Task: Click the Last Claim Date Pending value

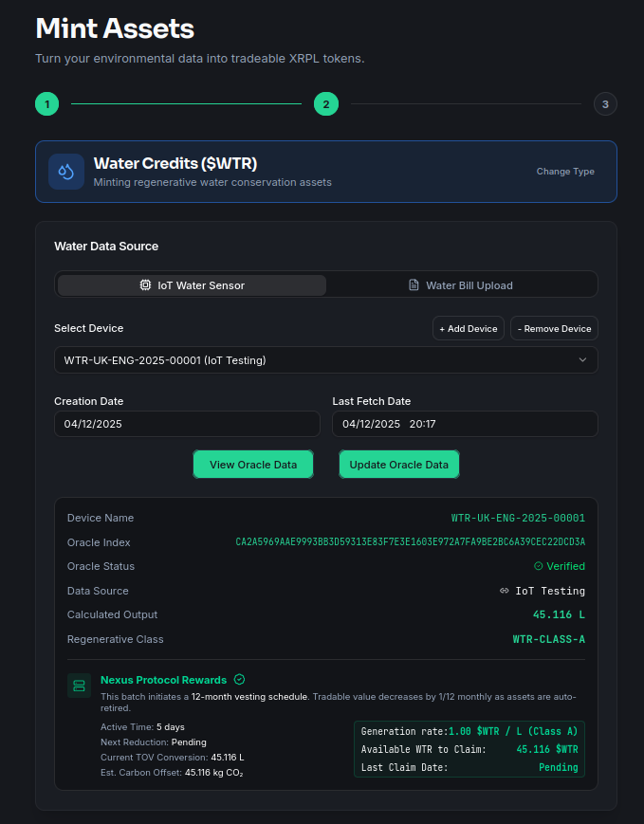Action: (x=559, y=767)
